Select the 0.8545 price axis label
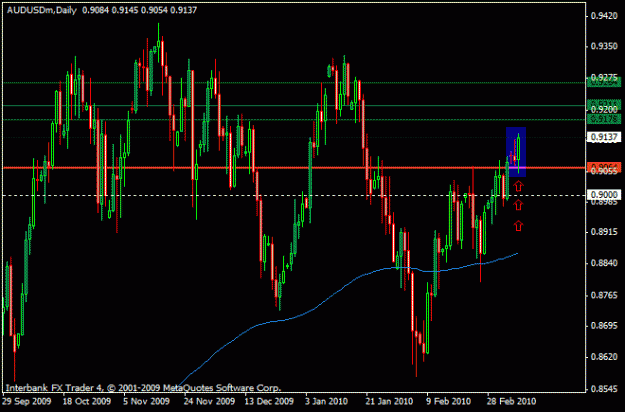The image size is (625, 412). [x=604, y=388]
